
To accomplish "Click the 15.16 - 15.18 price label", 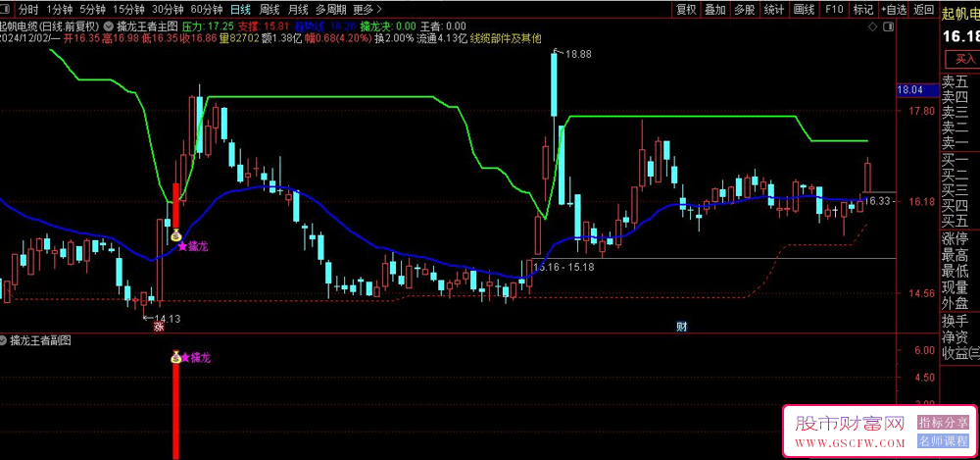I will click(x=563, y=267).
